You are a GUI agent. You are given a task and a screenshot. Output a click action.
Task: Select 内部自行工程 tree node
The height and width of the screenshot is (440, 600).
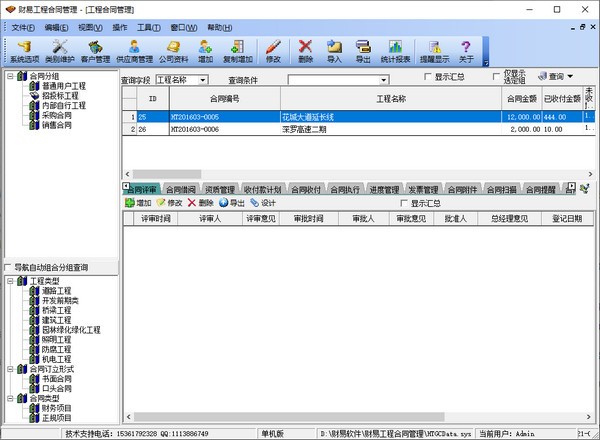64,105
